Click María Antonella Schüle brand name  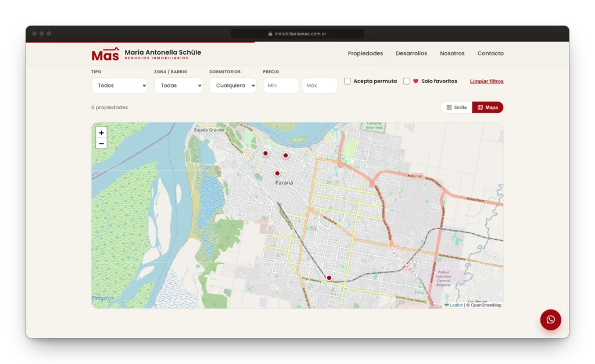163,52
